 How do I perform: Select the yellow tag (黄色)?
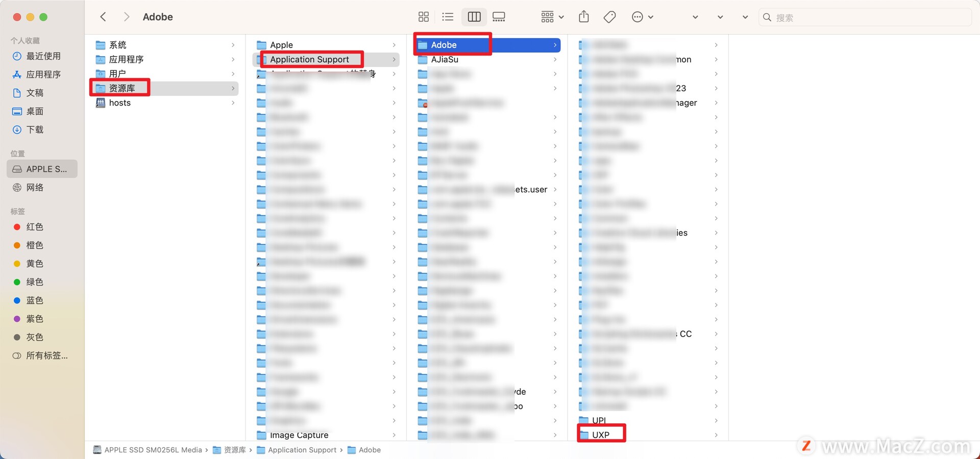coord(43,264)
